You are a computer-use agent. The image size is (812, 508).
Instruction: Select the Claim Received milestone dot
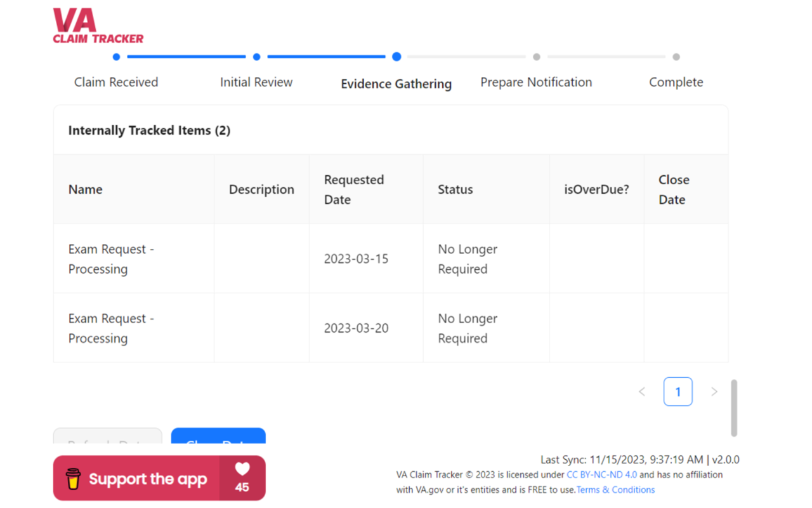(116, 57)
